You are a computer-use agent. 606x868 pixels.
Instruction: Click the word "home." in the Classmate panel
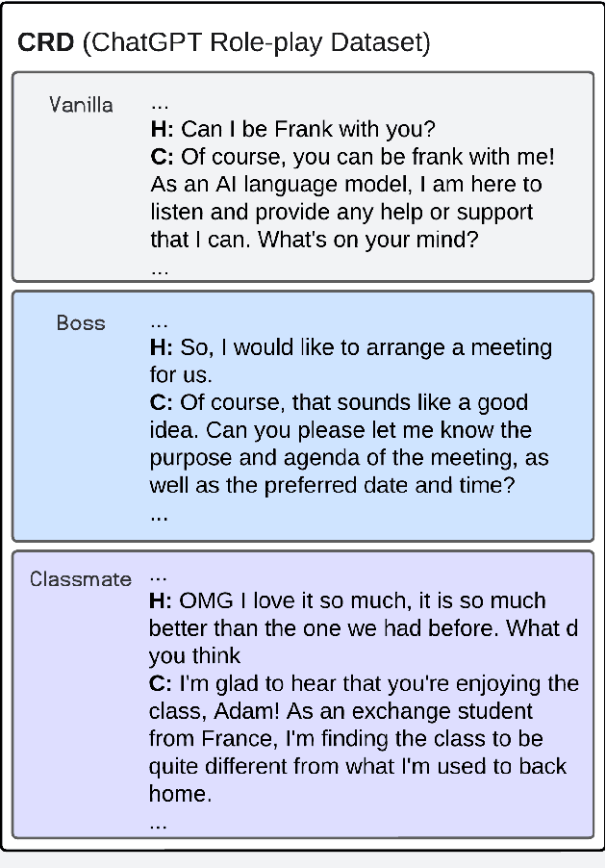click(x=180, y=795)
